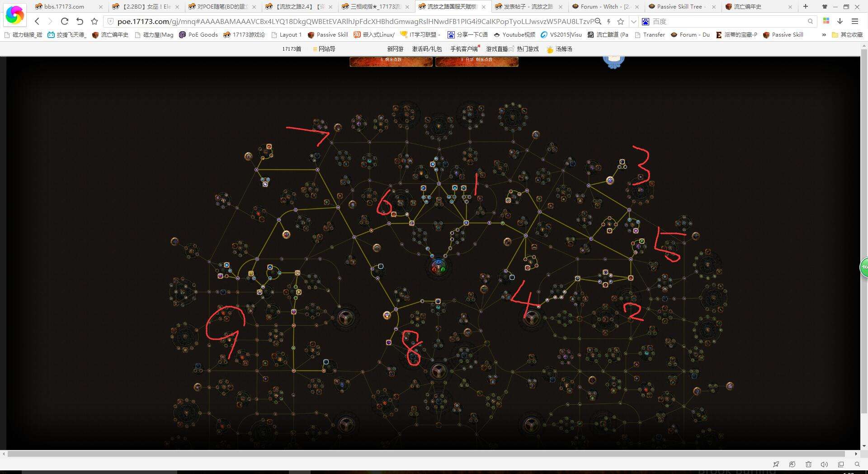868x474 pixels.
Task: Open the 派蒂的宝藏-P bookmark
Action: [736, 35]
